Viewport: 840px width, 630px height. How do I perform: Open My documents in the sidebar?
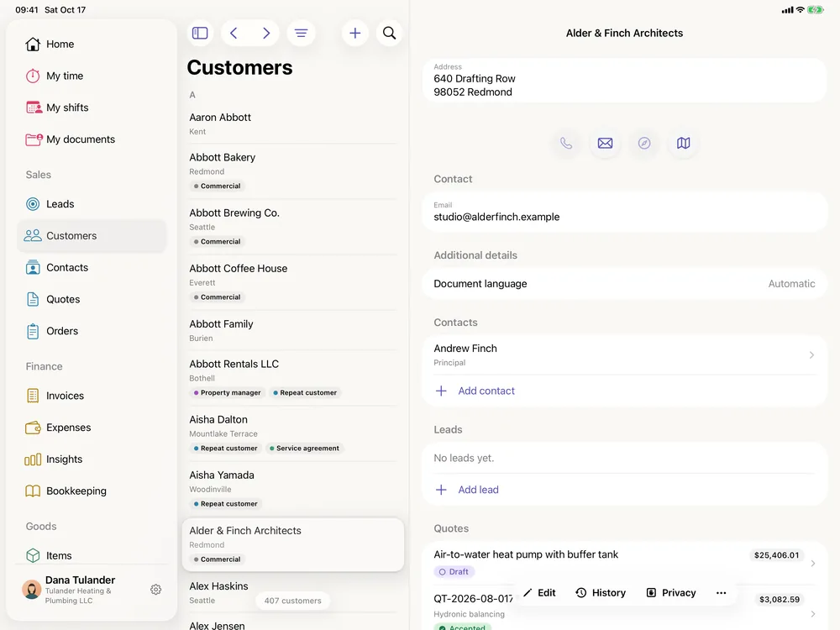[92, 139]
